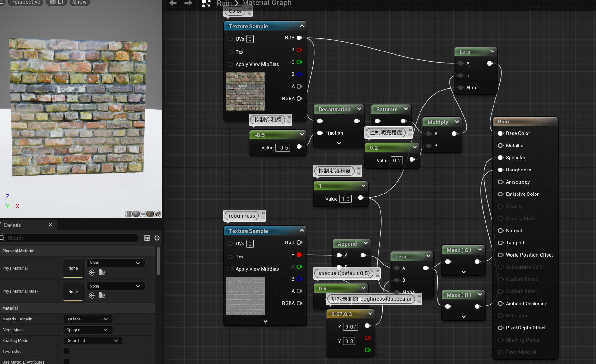The width and height of the screenshot is (596, 364).
Task: Click the roughness comment pin icon
Action: point(263,213)
